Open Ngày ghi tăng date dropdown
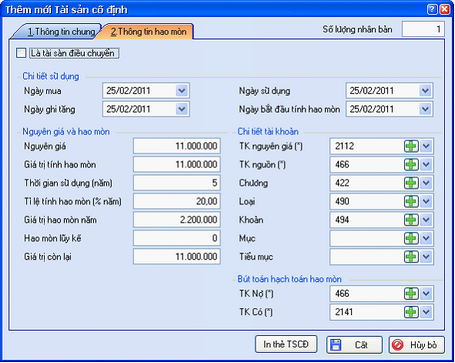 182,109
